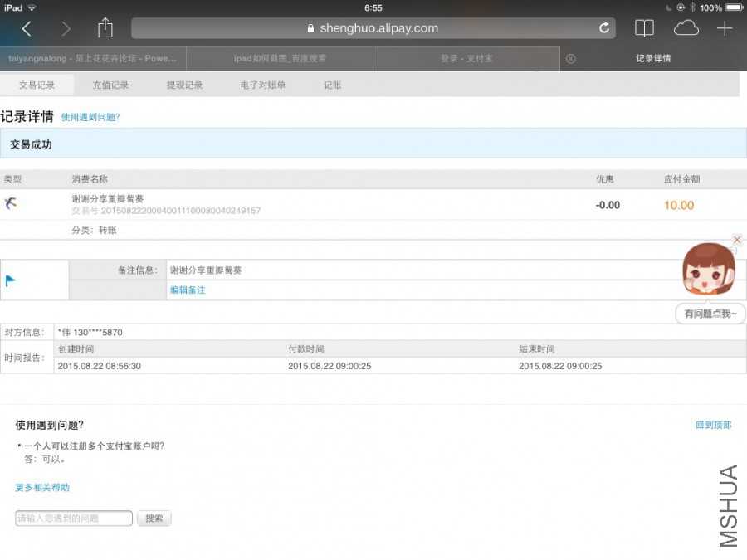Close the 记录详情 browser tab
Image resolution: width=747 pixels, height=560 pixels.
(x=570, y=59)
